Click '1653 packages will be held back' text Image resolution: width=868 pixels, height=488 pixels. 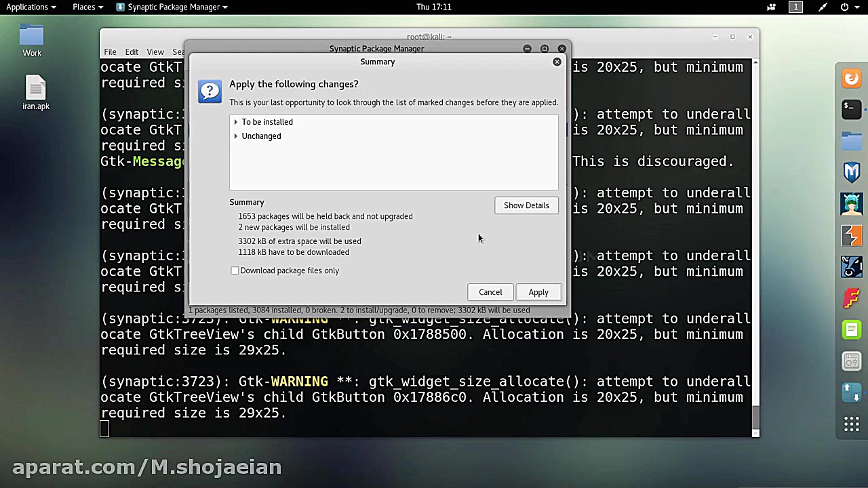pos(325,216)
